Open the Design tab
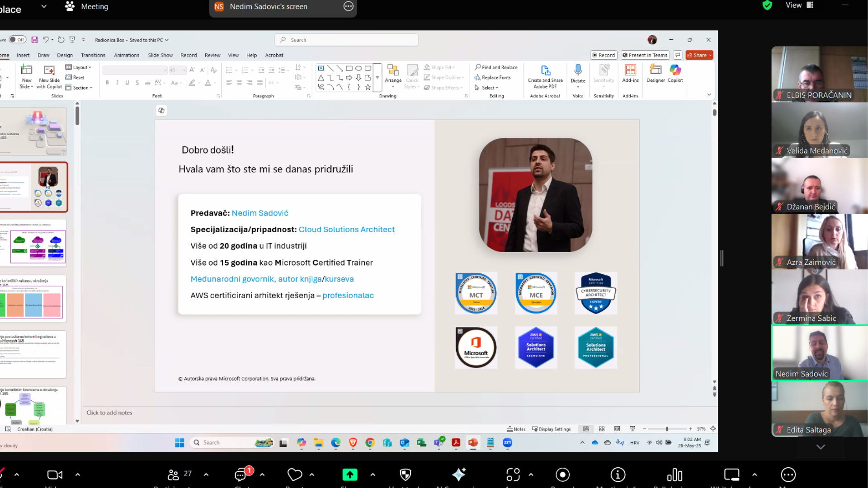Image resolution: width=868 pixels, height=488 pixels. point(65,55)
